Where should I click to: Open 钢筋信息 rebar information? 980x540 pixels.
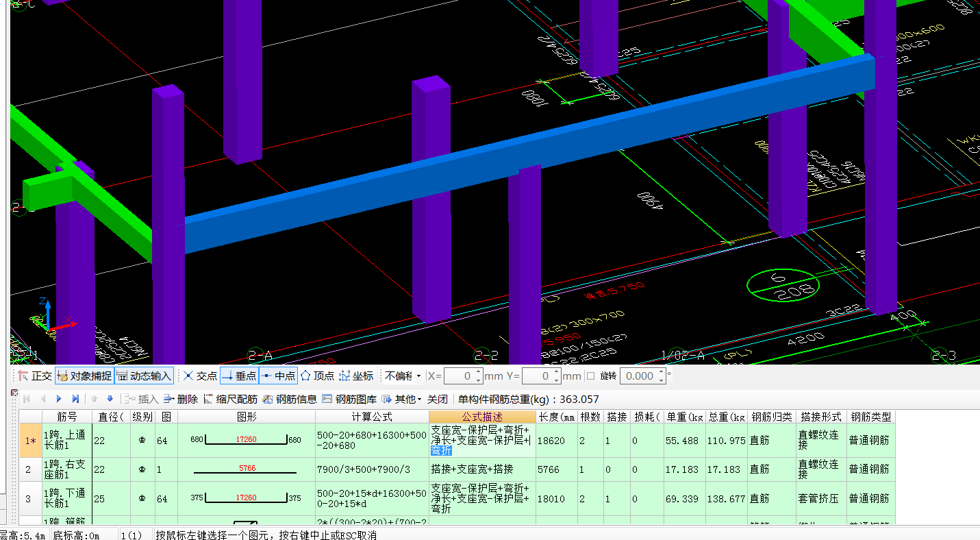289,399
